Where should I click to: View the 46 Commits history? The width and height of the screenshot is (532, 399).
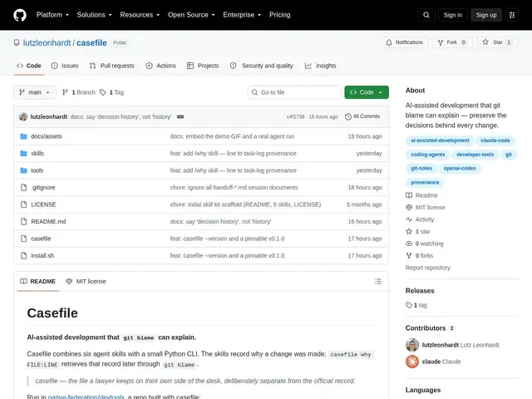[x=362, y=116]
